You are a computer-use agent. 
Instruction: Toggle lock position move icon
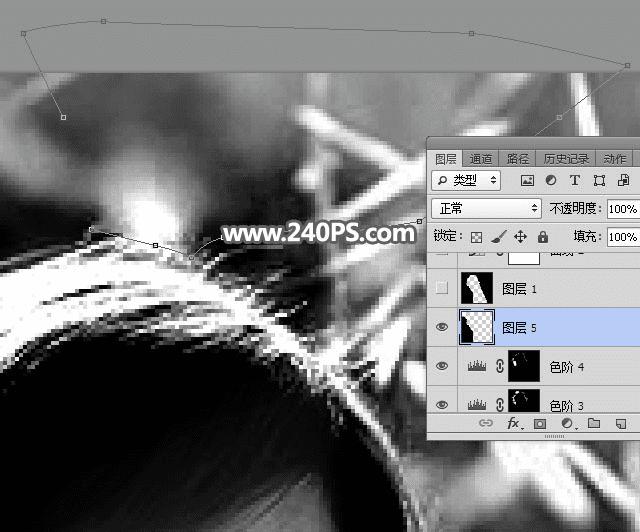(520, 237)
